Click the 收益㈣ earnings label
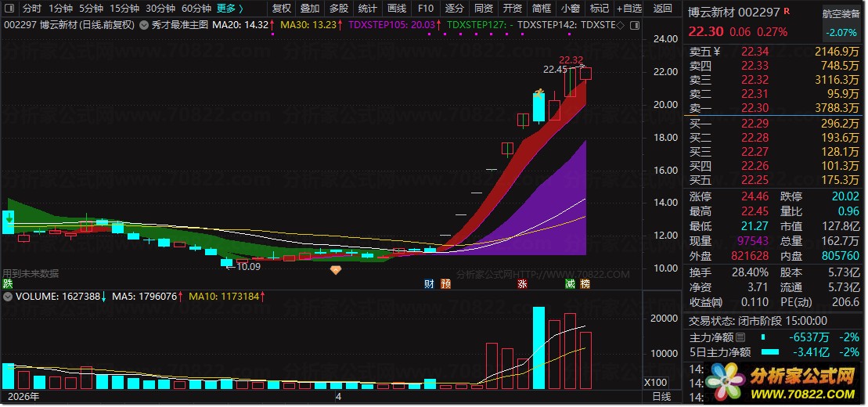The image size is (868, 407). click(x=706, y=302)
